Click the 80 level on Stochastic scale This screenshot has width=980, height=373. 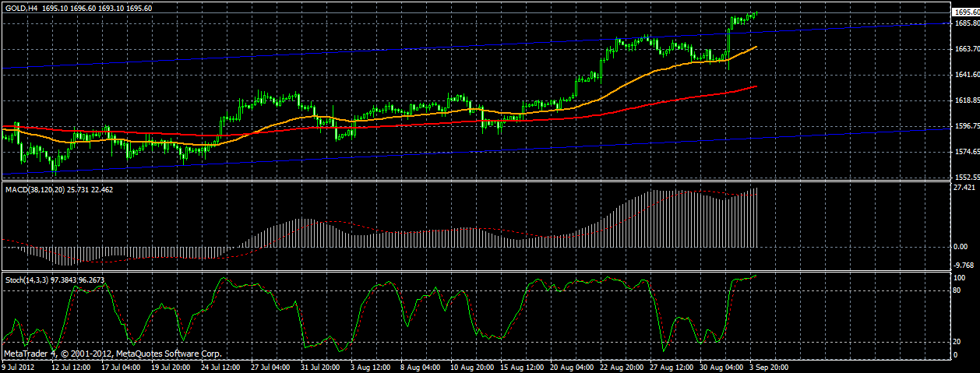tap(957, 290)
